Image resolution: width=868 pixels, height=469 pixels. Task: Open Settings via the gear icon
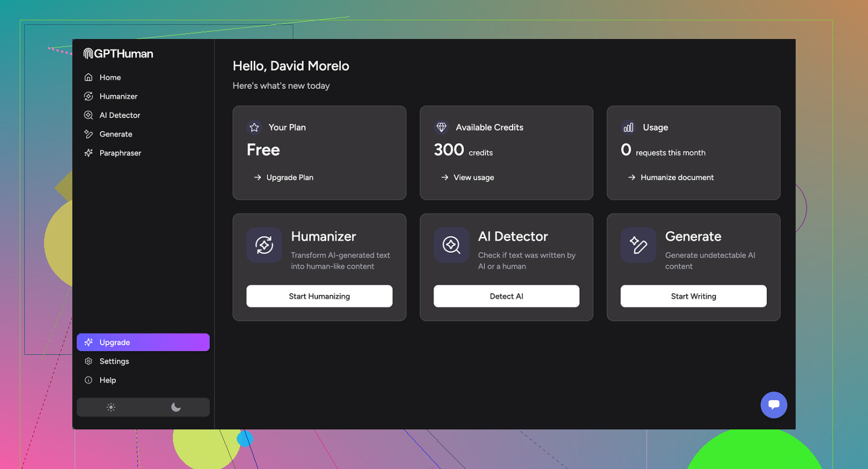[x=89, y=362]
